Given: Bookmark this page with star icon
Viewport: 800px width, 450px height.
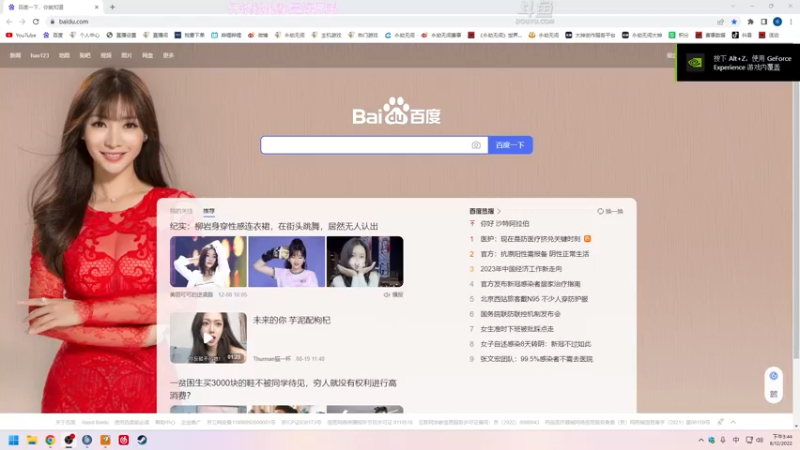Looking at the screenshot, I should [x=734, y=21].
